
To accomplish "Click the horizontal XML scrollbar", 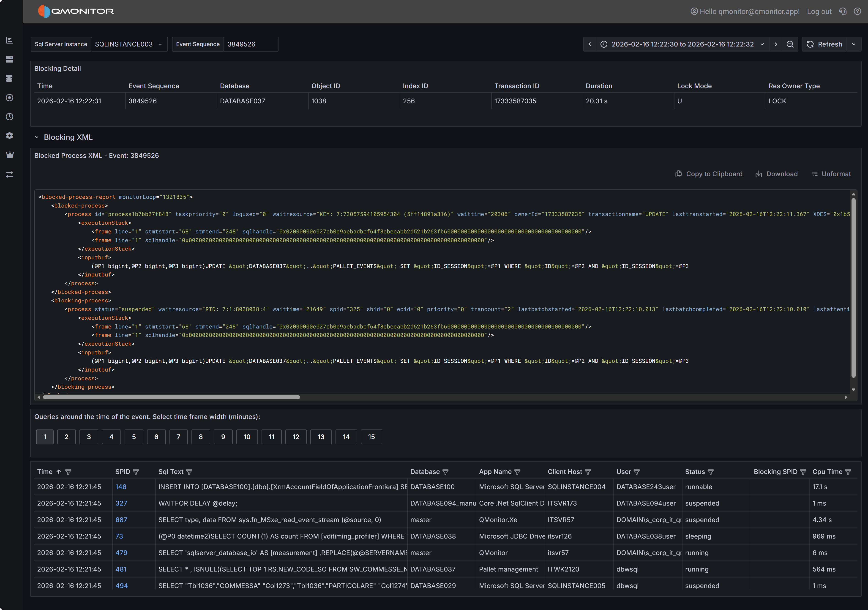I will pyautogui.click(x=171, y=397).
